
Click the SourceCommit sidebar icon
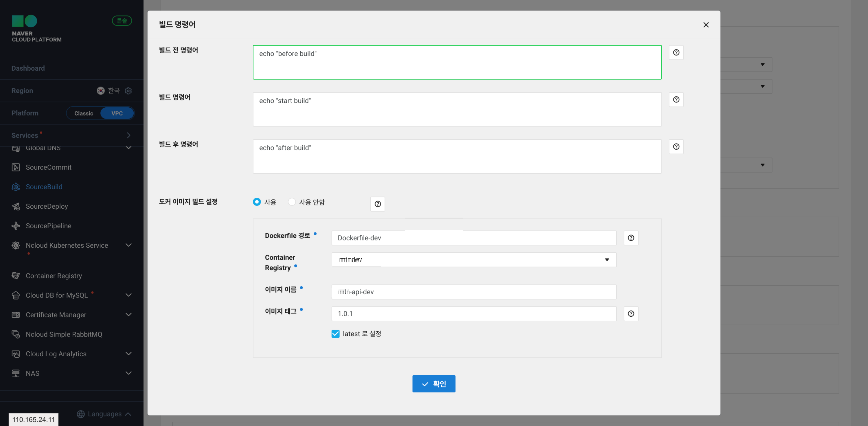16,167
